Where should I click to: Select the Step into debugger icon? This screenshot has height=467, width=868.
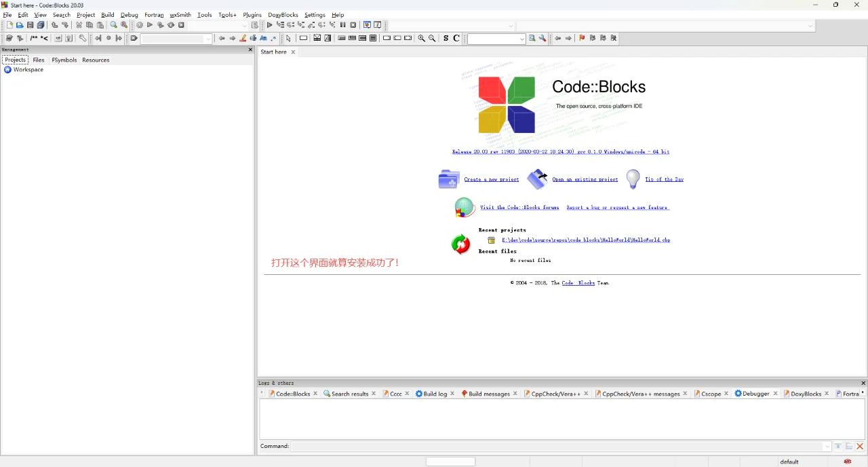[x=302, y=25]
